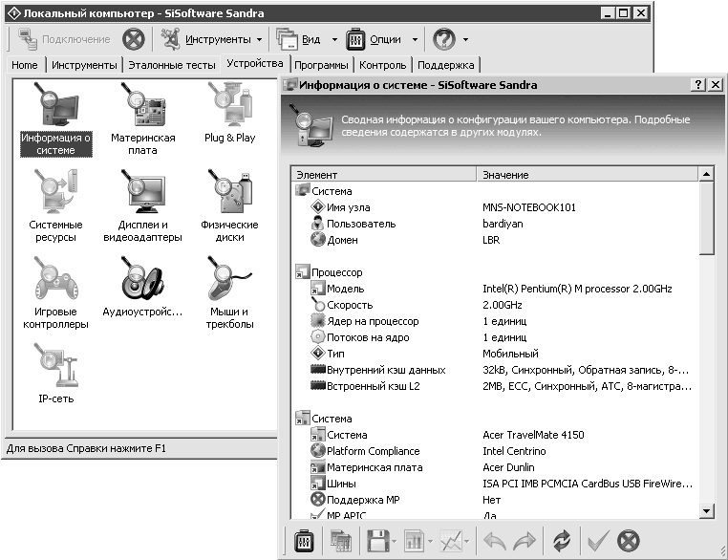Select the Имя узла row

(348, 207)
